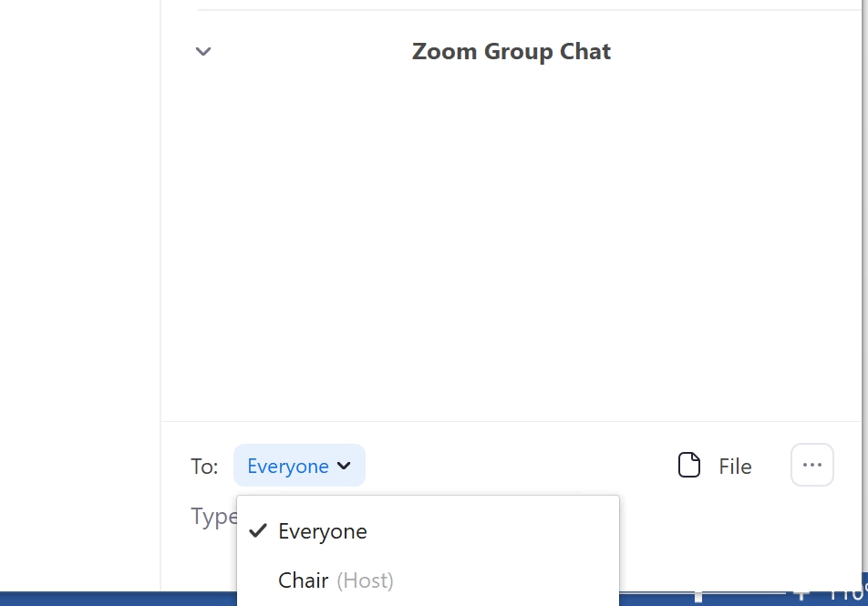Click the "To:" label
Viewport: 868px width, 606px height.
[204, 467]
